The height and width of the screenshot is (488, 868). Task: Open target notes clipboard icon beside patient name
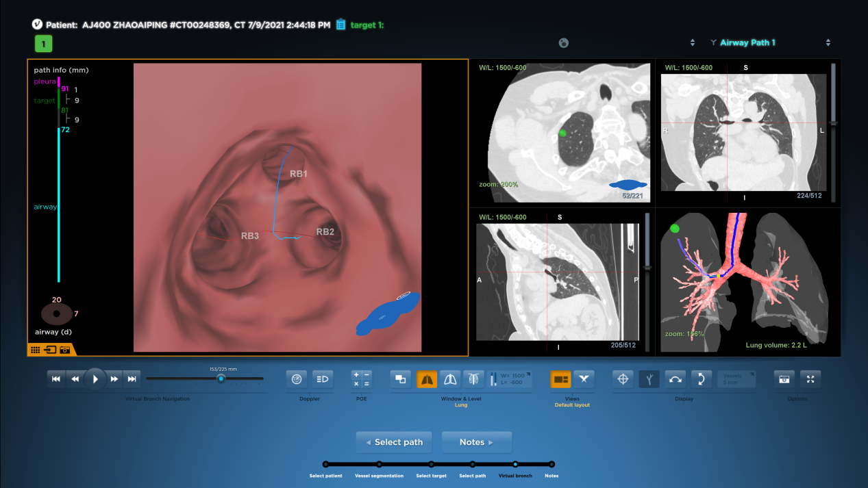tap(340, 25)
